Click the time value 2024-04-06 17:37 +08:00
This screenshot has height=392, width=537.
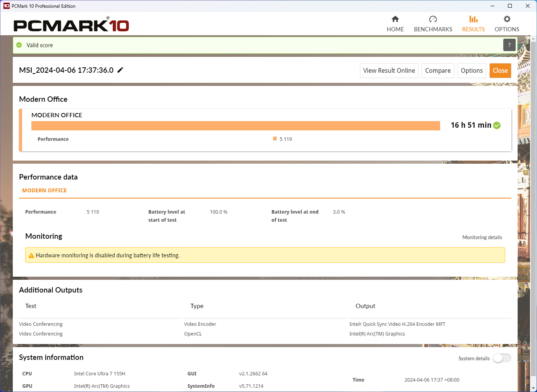pos(432,380)
